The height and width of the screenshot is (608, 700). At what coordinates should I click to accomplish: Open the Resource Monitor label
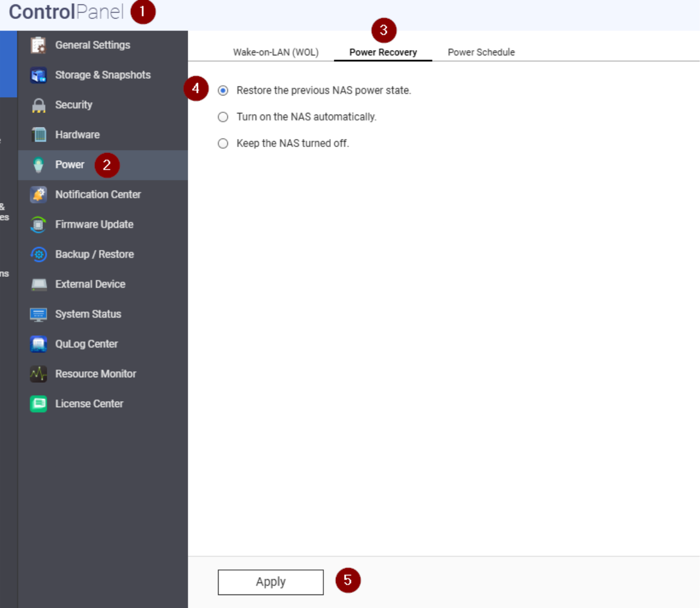96,373
